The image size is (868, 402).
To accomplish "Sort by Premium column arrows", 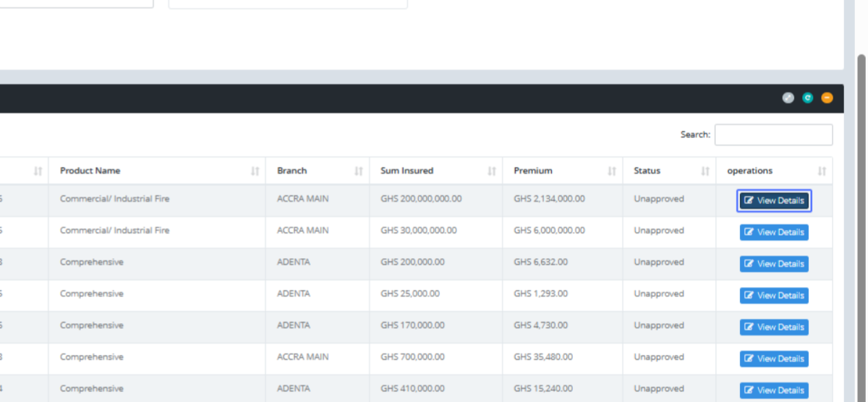I will 612,171.
